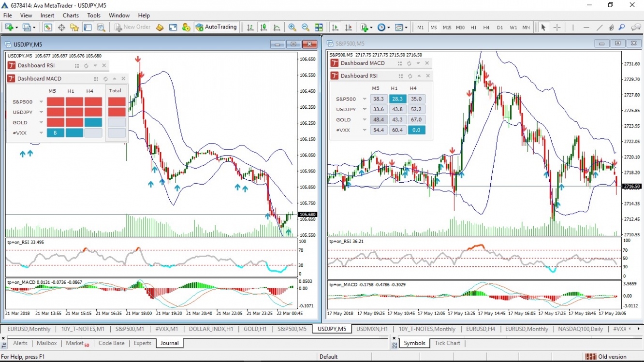Zoom out of the chart
This screenshot has height=362, width=644.
click(306, 28)
